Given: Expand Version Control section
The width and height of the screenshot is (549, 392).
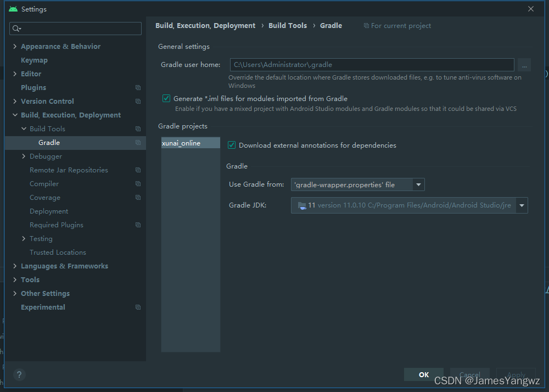Looking at the screenshot, I should click(15, 101).
